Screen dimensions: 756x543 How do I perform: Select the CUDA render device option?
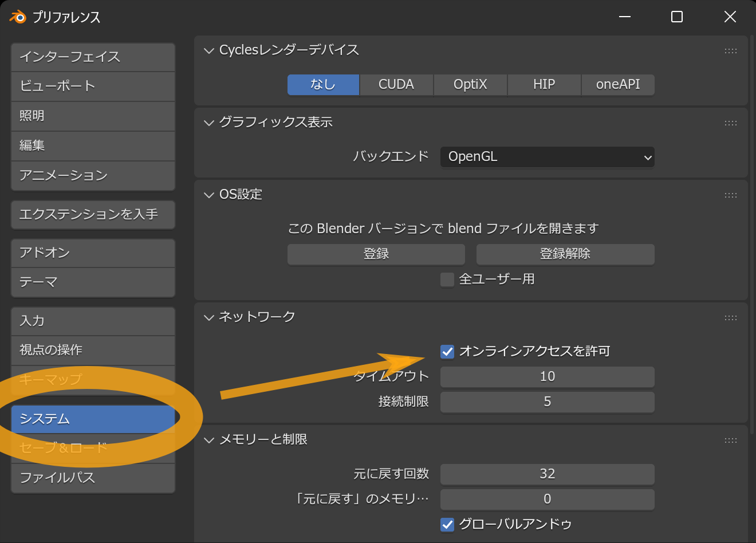pos(396,85)
